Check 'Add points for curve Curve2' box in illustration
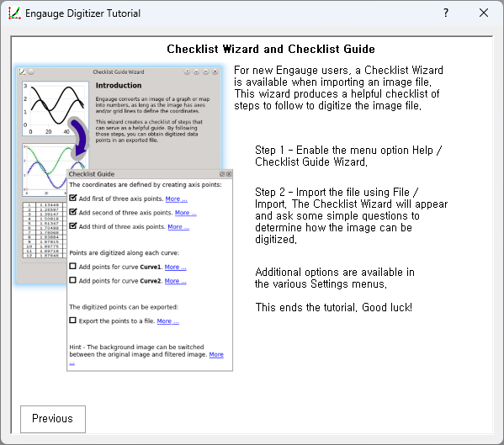The height and width of the screenshot is (445, 504). pos(73,280)
